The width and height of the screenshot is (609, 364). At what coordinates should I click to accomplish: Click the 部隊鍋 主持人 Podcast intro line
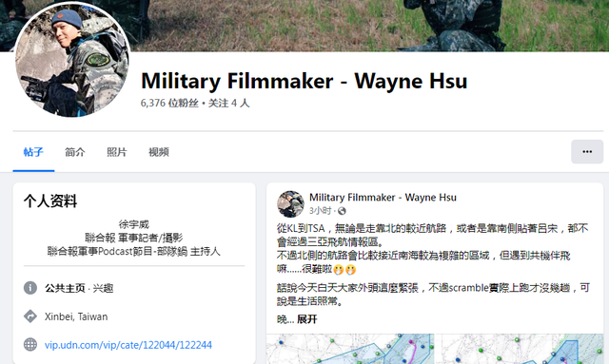(133, 252)
